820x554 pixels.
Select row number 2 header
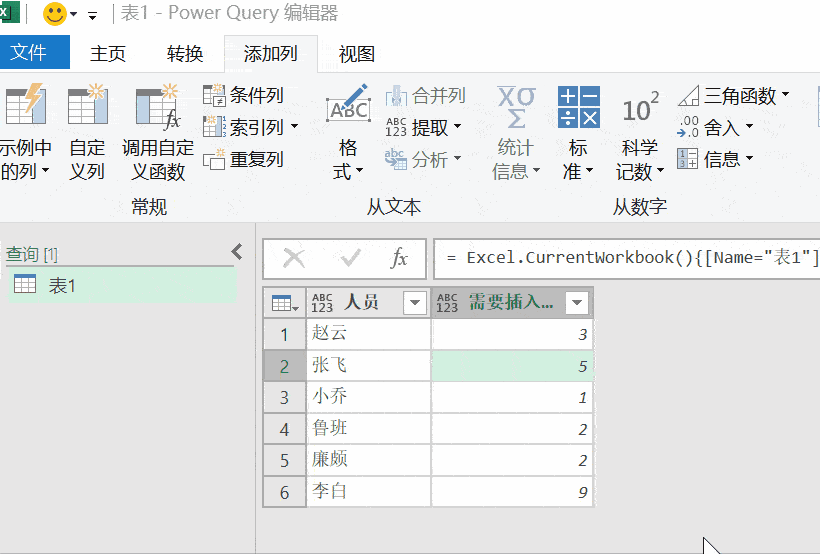click(284, 366)
